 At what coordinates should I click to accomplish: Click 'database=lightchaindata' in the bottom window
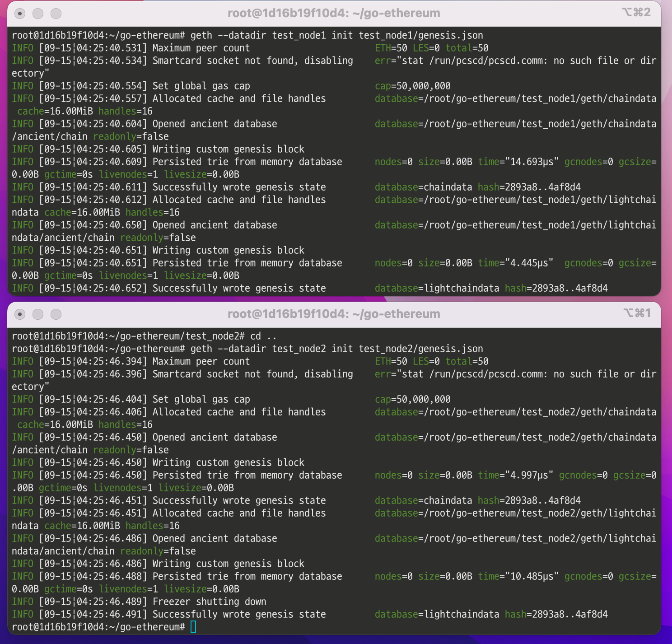(437, 614)
